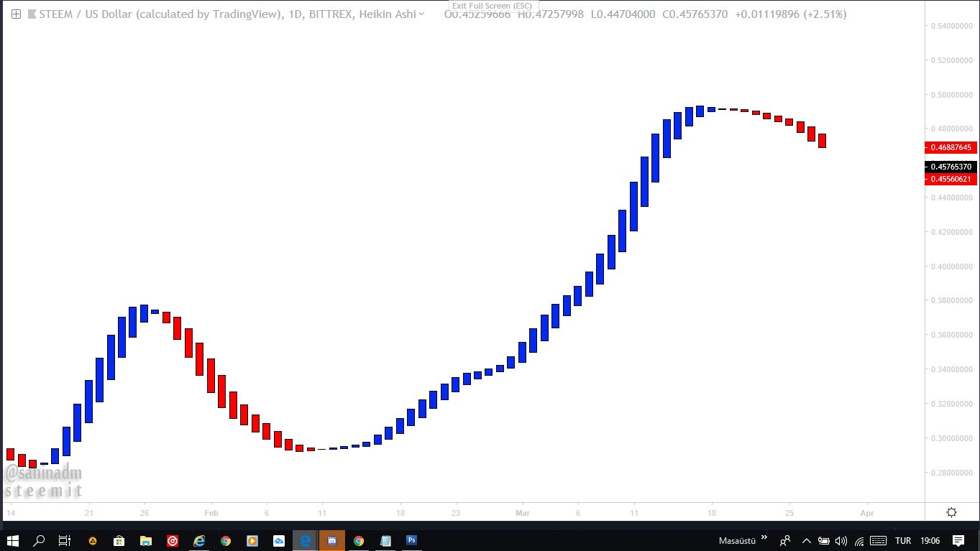Open volume speaker tray icon
The height and width of the screenshot is (551, 980).
click(841, 540)
